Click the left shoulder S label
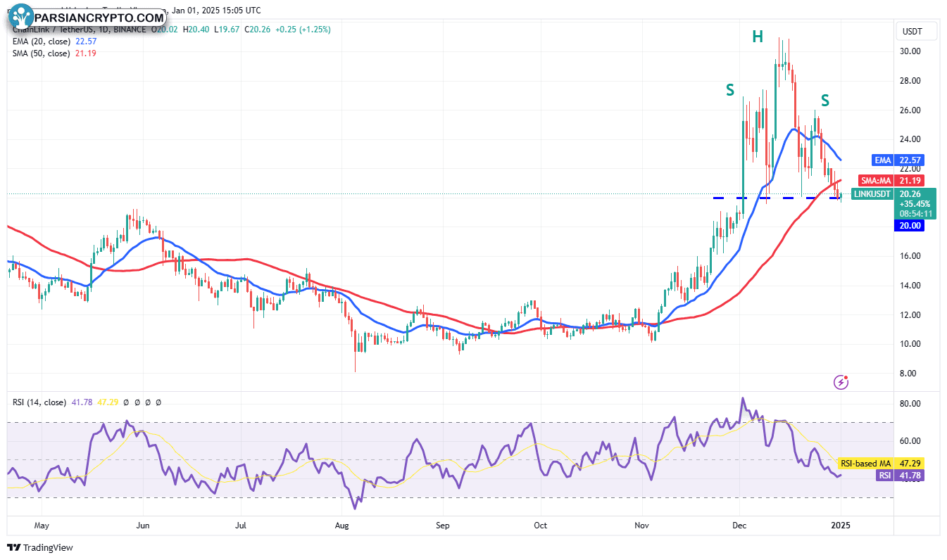 (x=731, y=90)
